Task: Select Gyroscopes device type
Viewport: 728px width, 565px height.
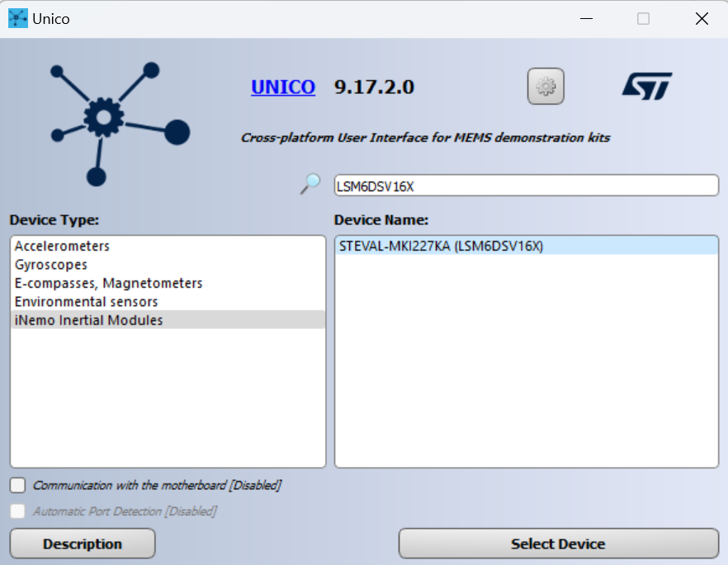Action: pyautogui.click(x=168, y=265)
